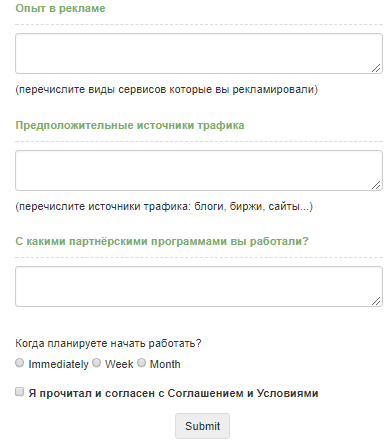Click the Immediately label text

coord(58,364)
